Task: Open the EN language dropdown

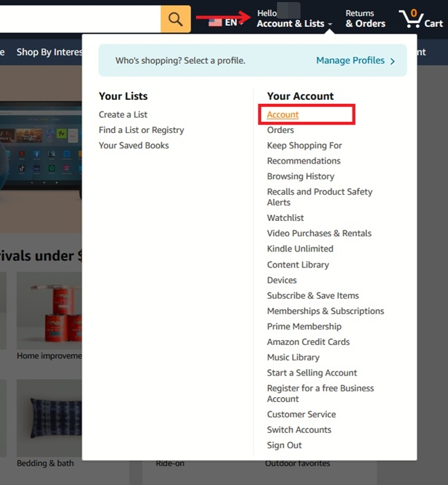Action: [234, 23]
